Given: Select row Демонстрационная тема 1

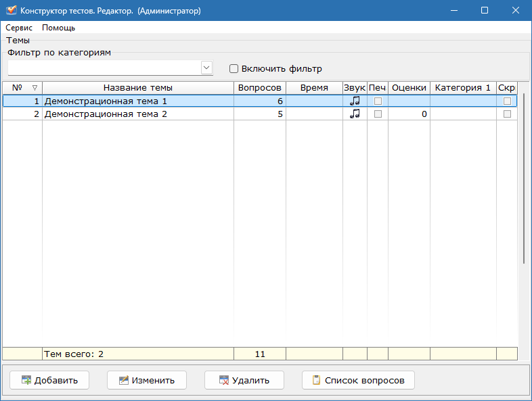Looking at the screenshot, I should (260, 101).
